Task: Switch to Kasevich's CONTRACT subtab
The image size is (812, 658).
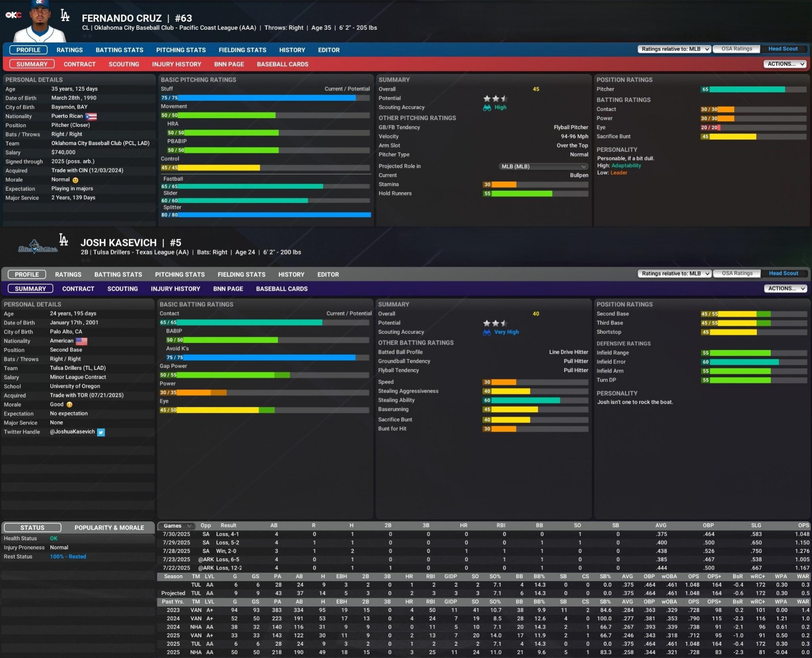Action: [78, 289]
